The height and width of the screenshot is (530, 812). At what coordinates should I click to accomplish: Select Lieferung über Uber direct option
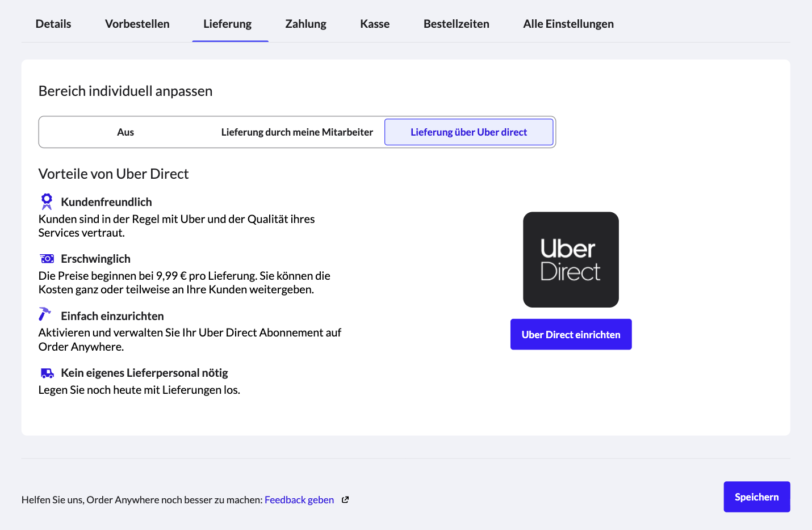pos(469,132)
